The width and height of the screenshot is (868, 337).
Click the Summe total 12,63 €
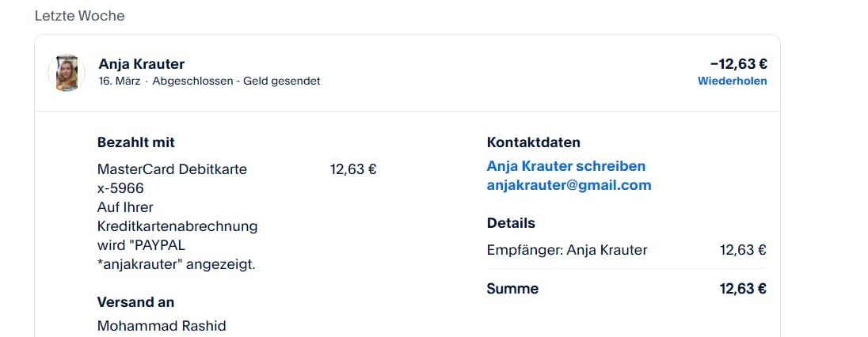742,289
